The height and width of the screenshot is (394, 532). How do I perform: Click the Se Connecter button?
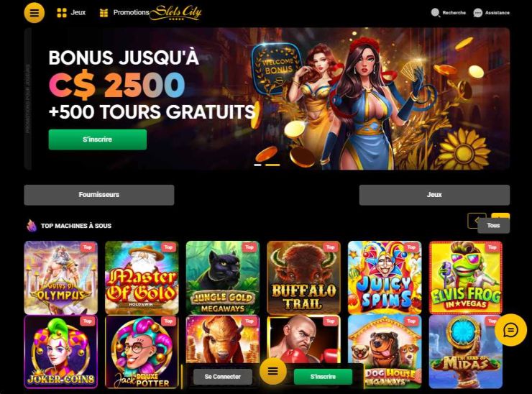pos(223,377)
